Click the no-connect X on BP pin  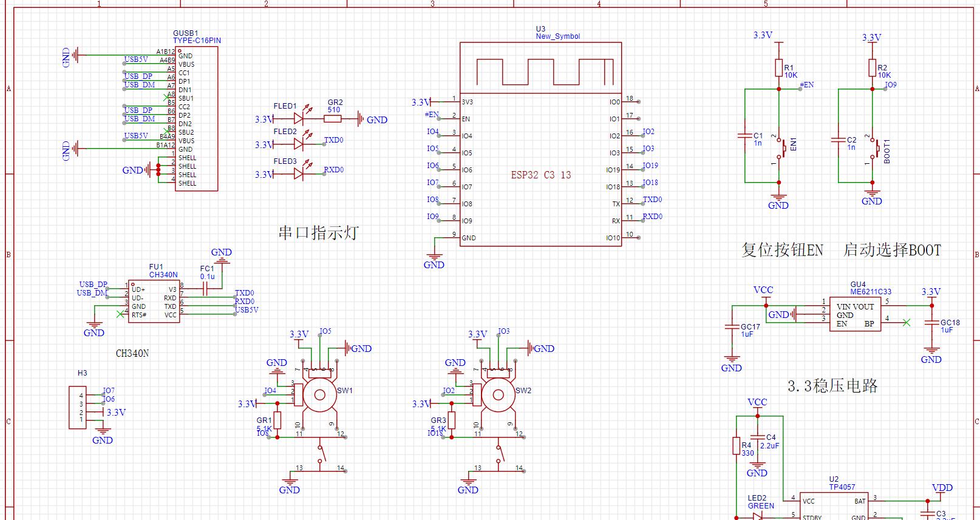pyautogui.click(x=907, y=322)
